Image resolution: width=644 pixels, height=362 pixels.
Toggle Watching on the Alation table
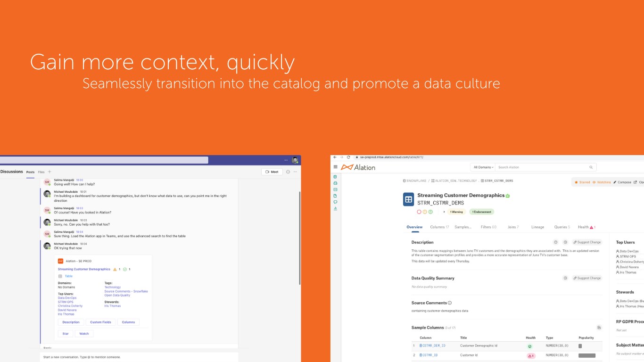tap(602, 182)
